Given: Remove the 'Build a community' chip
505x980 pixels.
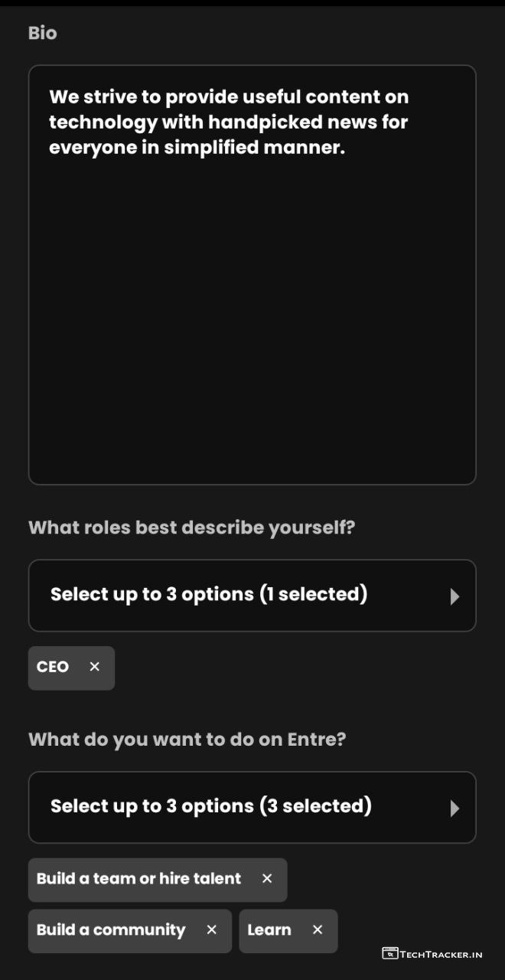Looking at the screenshot, I should click(x=212, y=930).
